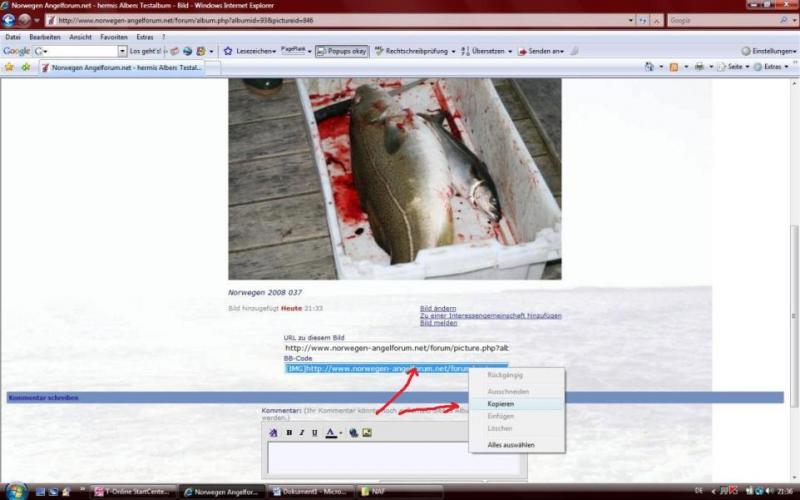Viewport: 800px width, 500px height.
Task: Click the Favorites star icon
Action: tap(9, 67)
